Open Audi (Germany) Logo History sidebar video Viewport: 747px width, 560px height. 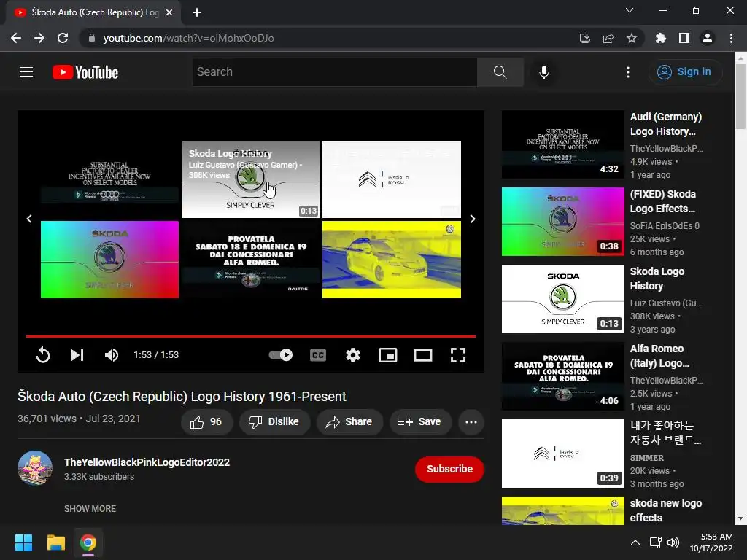(665, 124)
